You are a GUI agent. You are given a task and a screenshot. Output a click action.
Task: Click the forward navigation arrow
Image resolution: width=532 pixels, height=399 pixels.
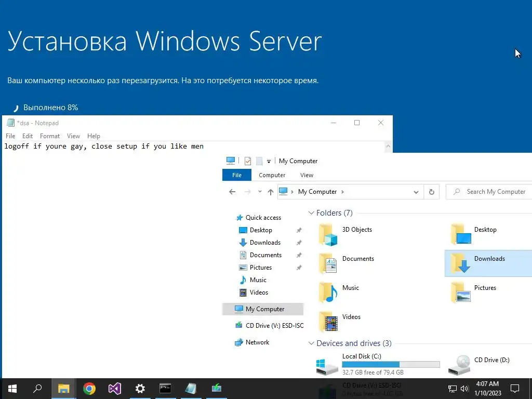pyautogui.click(x=248, y=192)
